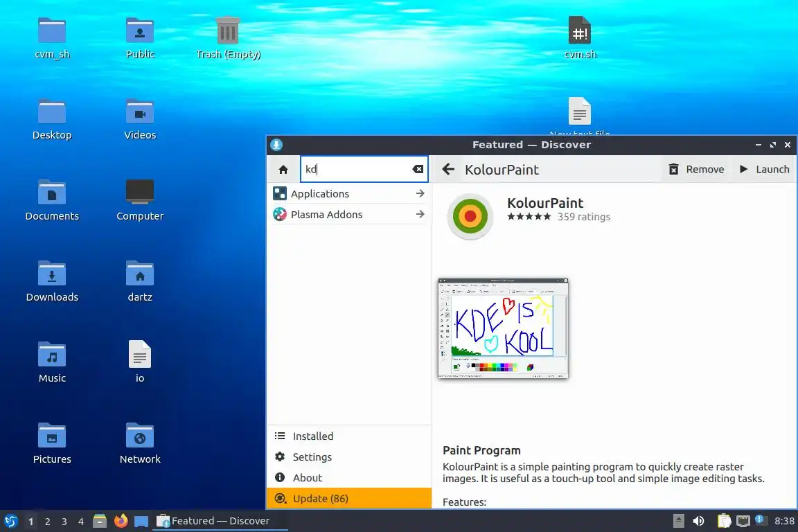The height and width of the screenshot is (532, 798).
Task: Click the Plasma Addons category icon
Action: tap(279, 214)
